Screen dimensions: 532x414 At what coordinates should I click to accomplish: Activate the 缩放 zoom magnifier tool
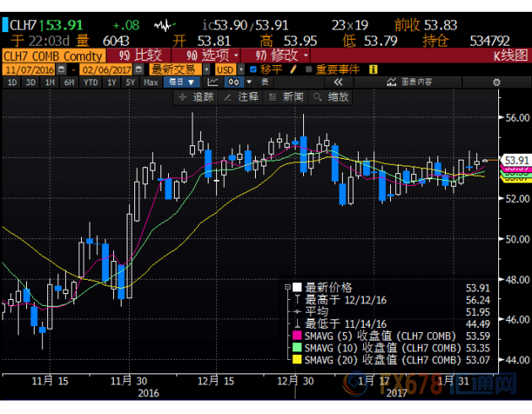332,97
